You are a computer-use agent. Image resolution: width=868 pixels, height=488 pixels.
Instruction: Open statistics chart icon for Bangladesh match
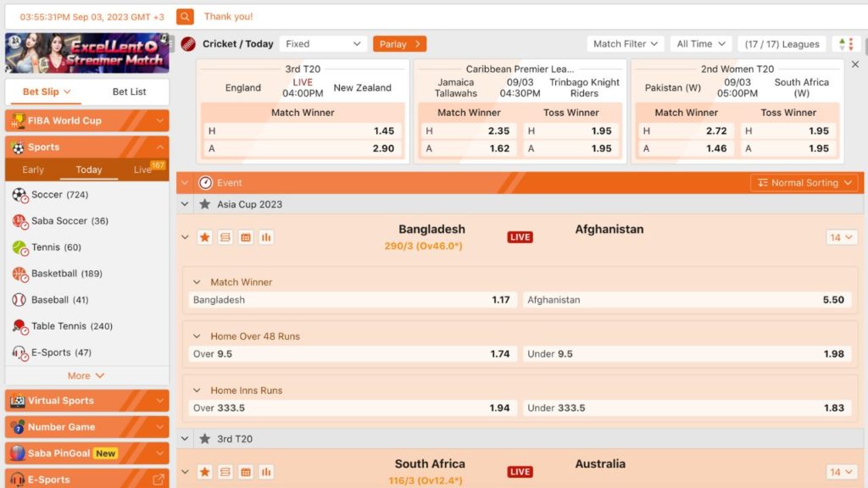(266, 237)
